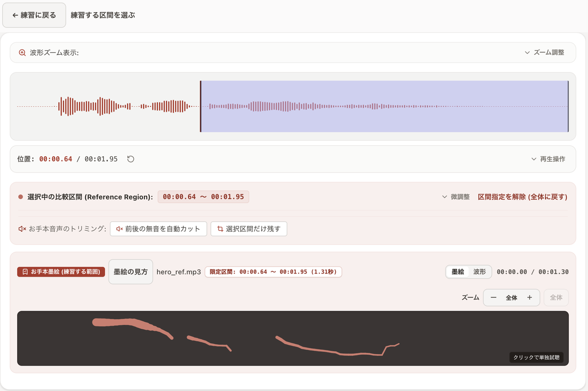Click the region time 00:00.64 〜 00:01.95 box
Screen dimensions: 588x391
click(x=203, y=197)
